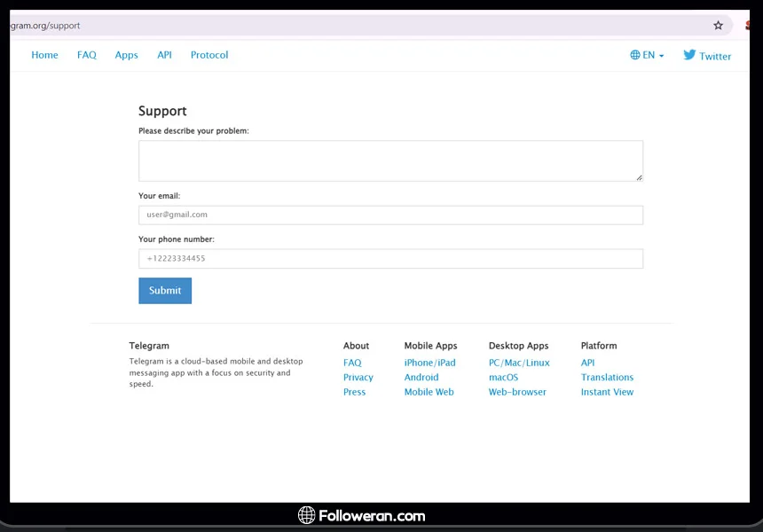Open the Press link under About
The image size is (763, 532).
pyautogui.click(x=354, y=392)
